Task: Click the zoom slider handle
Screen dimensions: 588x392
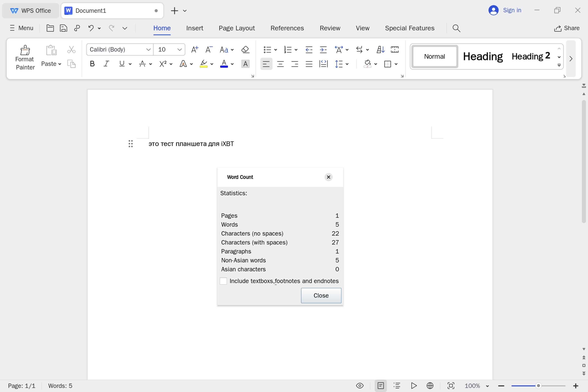Action: coord(539,385)
